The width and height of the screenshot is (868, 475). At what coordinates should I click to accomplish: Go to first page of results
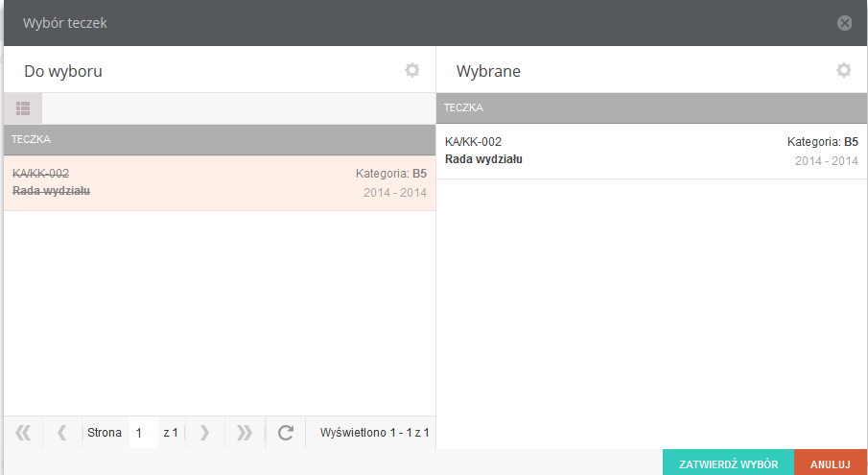pyautogui.click(x=23, y=433)
